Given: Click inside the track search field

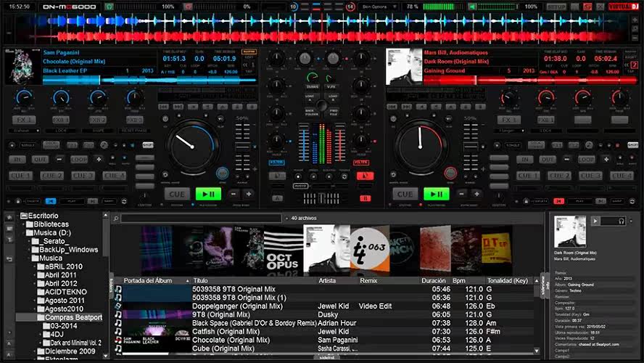Looking at the screenshot, I should [202, 219].
